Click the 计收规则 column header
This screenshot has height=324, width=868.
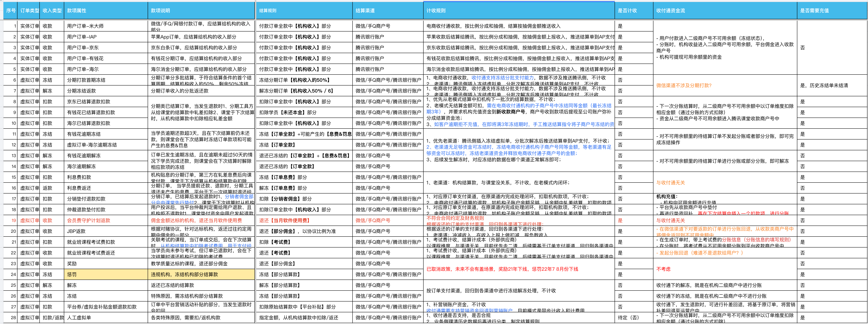click(x=519, y=10)
